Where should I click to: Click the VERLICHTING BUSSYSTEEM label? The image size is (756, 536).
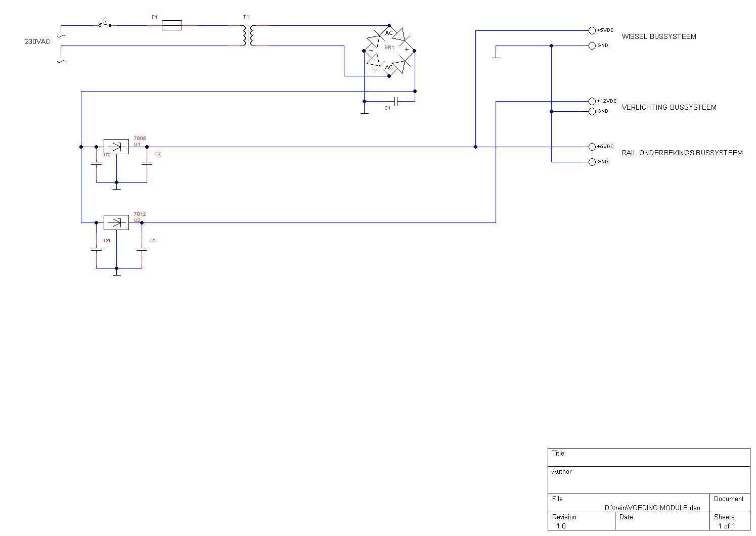tap(669, 107)
